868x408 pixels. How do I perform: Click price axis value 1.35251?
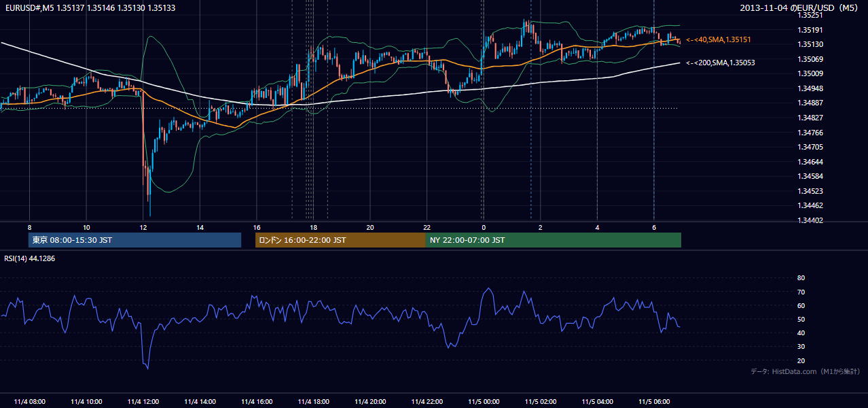[810, 15]
